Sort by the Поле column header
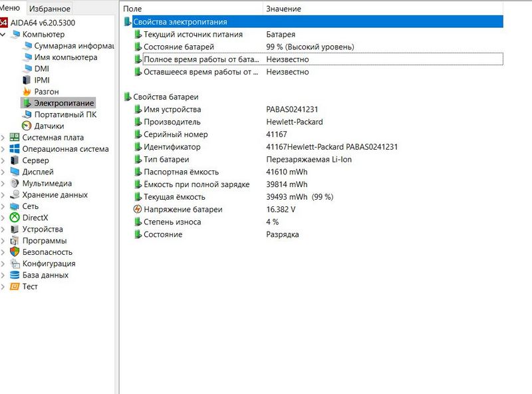 click(x=133, y=9)
